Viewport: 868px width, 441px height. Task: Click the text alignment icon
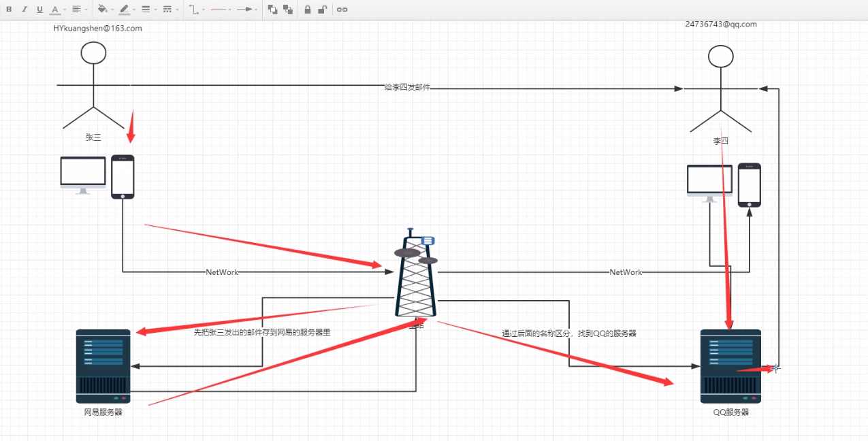[76, 10]
